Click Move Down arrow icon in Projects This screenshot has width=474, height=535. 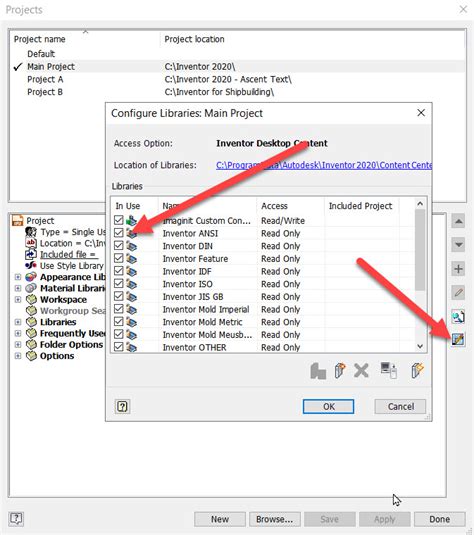pos(458,245)
